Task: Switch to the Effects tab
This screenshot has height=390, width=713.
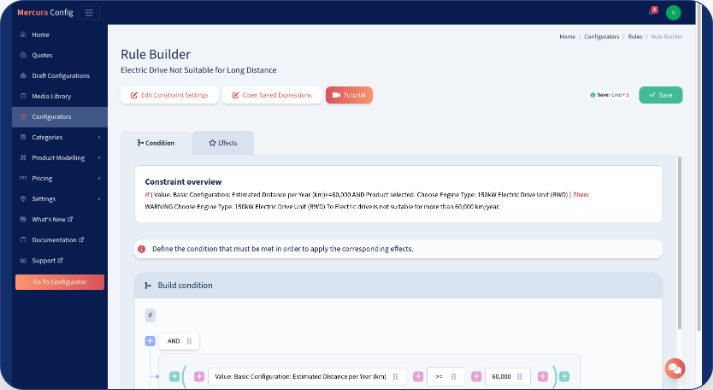Action: click(x=223, y=143)
